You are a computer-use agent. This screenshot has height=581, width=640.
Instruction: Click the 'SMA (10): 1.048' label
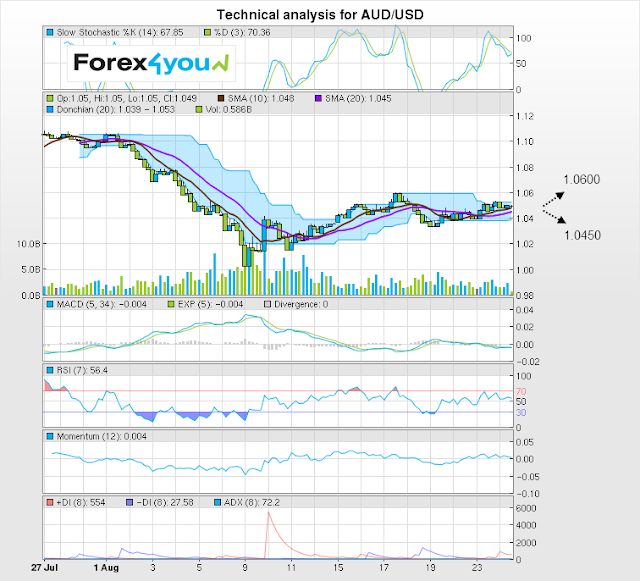[261, 98]
